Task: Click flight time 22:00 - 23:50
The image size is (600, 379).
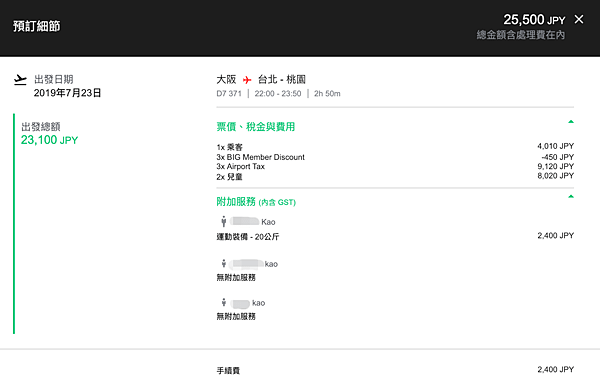Action: coord(278,93)
